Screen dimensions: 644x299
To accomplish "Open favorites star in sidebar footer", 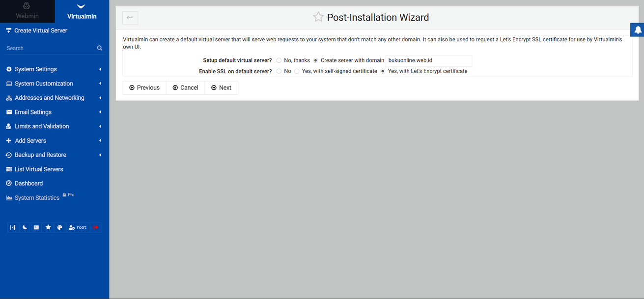I will coord(48,227).
